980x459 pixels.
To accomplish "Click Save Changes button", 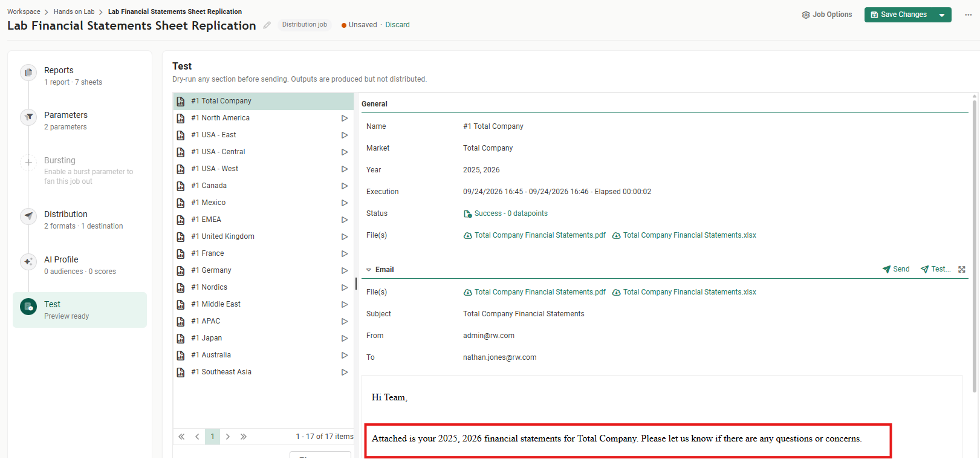I will tap(899, 15).
